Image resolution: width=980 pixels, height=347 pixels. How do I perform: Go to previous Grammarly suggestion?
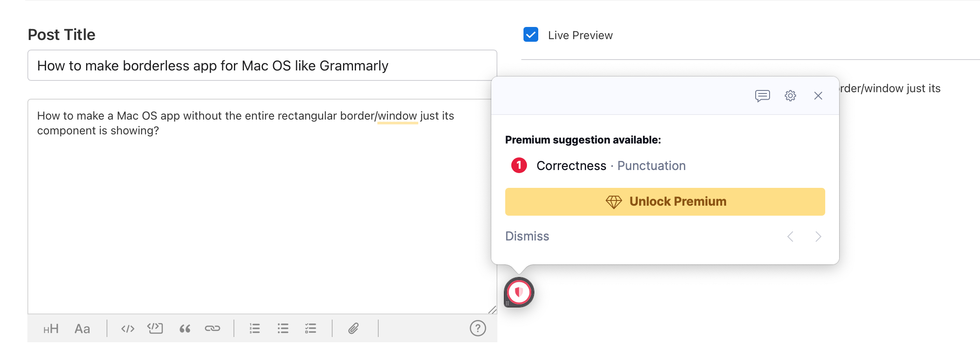click(x=790, y=237)
